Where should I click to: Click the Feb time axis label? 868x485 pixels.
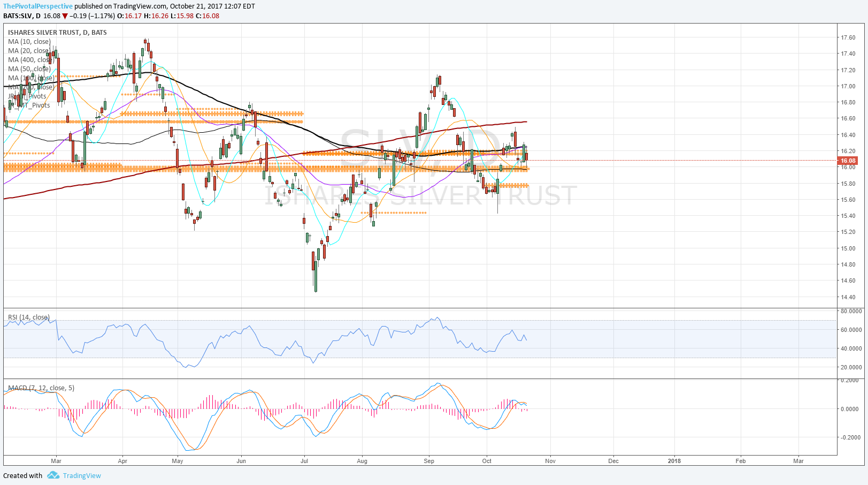[x=741, y=461]
